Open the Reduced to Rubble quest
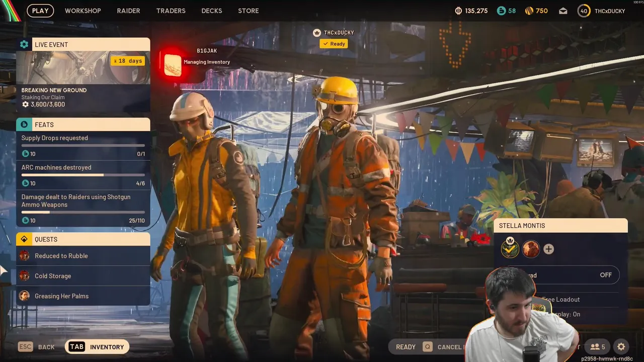 click(x=83, y=256)
